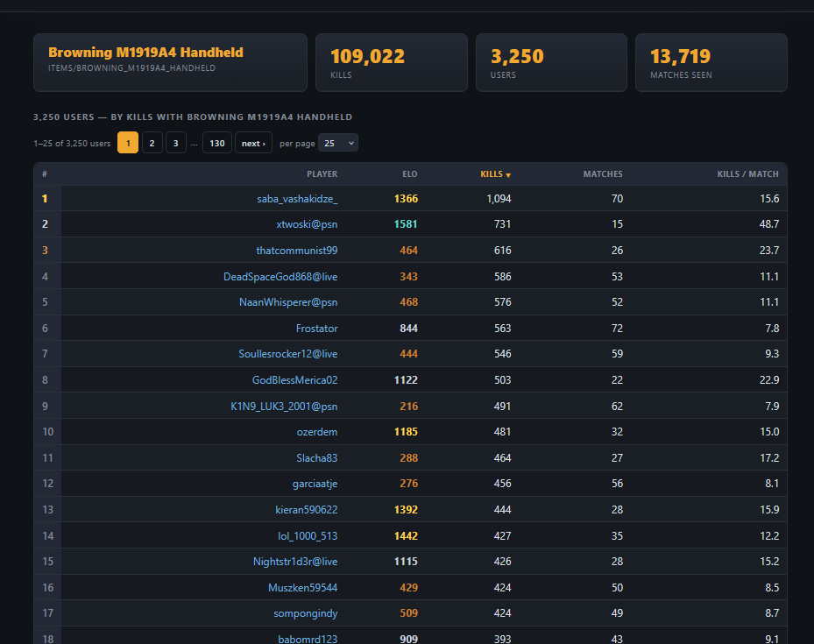Go to page 3 of users
The image size is (814, 644).
click(x=176, y=143)
